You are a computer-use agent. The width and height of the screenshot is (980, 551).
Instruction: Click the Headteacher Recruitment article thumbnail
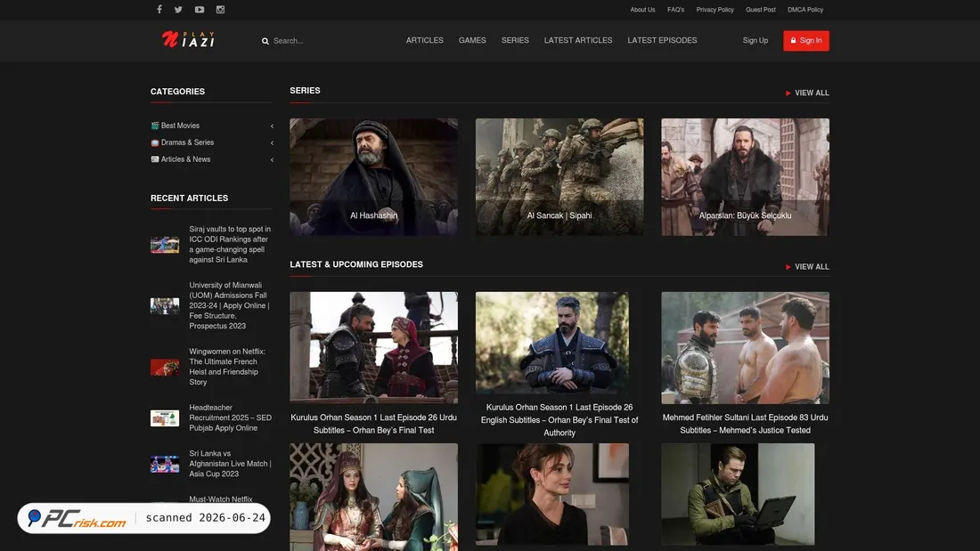click(165, 418)
